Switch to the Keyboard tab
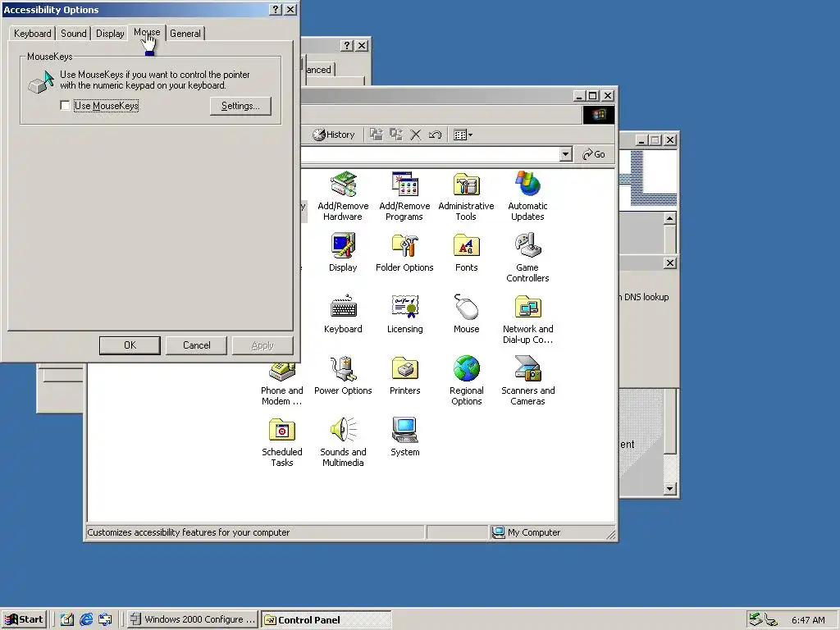This screenshot has height=630, width=840. click(33, 33)
